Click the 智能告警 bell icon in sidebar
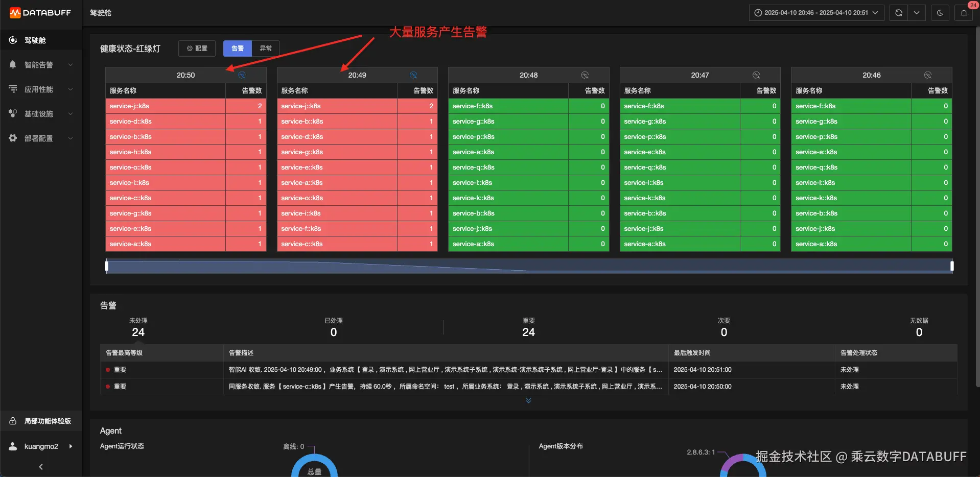This screenshot has width=980, height=477. pos(13,65)
